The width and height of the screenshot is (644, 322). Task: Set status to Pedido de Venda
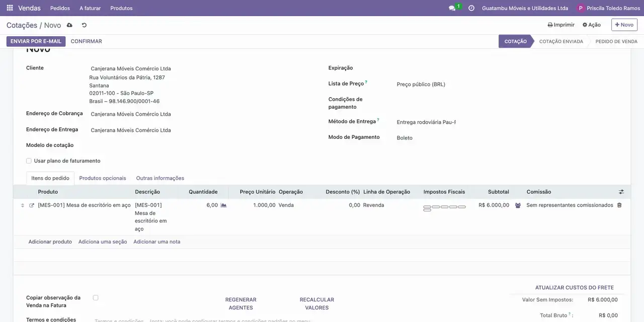pyautogui.click(x=616, y=41)
